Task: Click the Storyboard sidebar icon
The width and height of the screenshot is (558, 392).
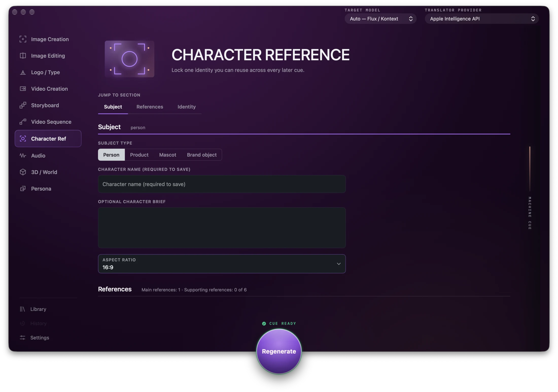Action: point(23,105)
